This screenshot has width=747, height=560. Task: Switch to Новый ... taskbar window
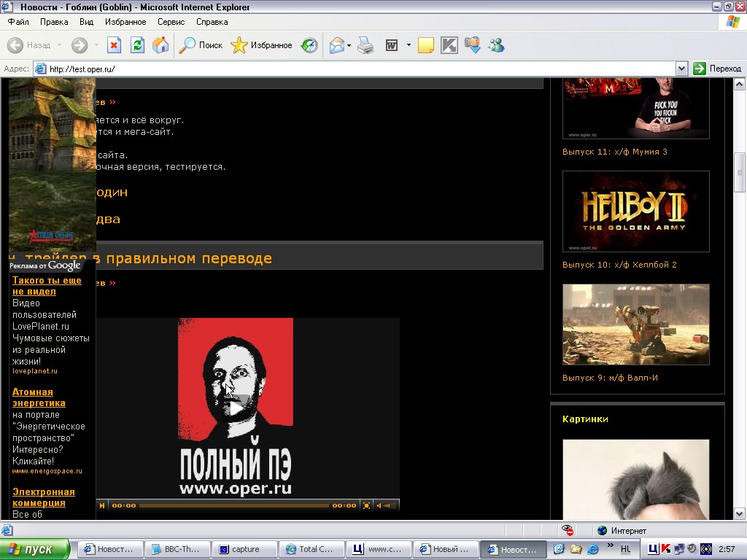click(x=446, y=549)
